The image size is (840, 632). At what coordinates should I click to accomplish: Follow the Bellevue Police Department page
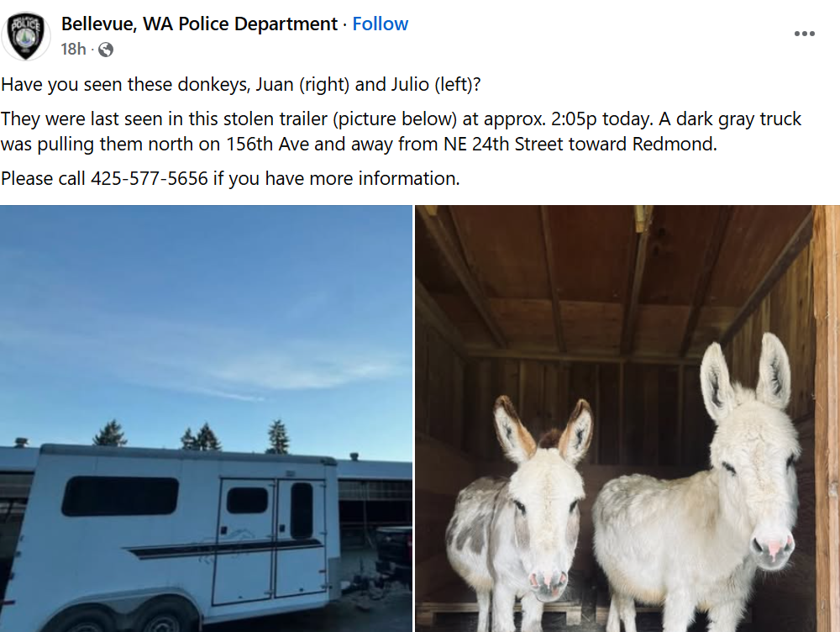click(380, 24)
